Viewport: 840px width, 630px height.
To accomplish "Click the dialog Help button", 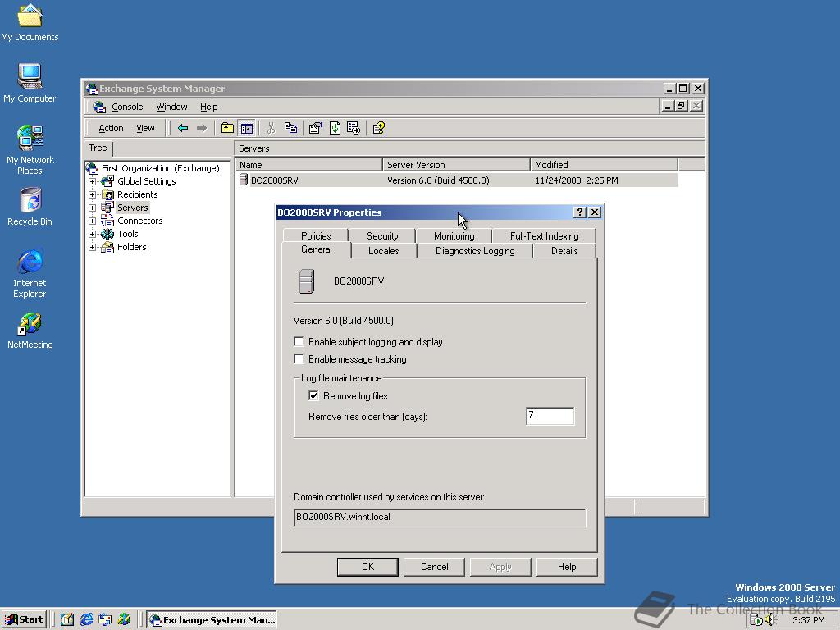I will [567, 567].
